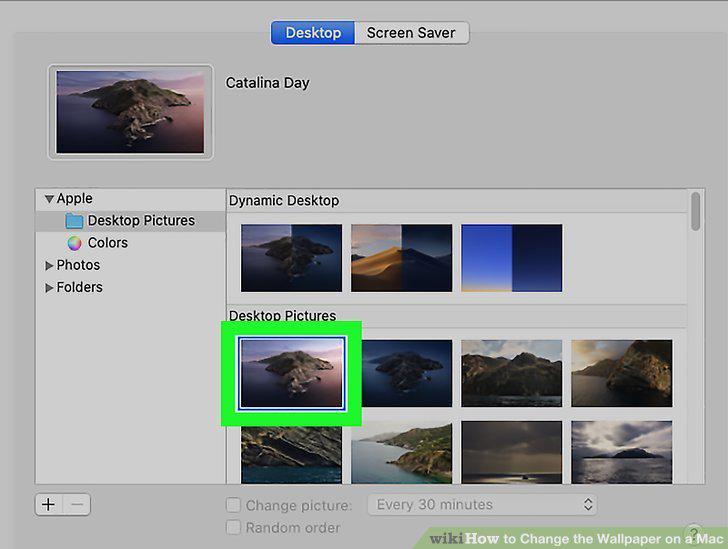The image size is (728, 549).
Task: Choose the blue gradient dynamic thumbnail
Action: click(x=512, y=258)
